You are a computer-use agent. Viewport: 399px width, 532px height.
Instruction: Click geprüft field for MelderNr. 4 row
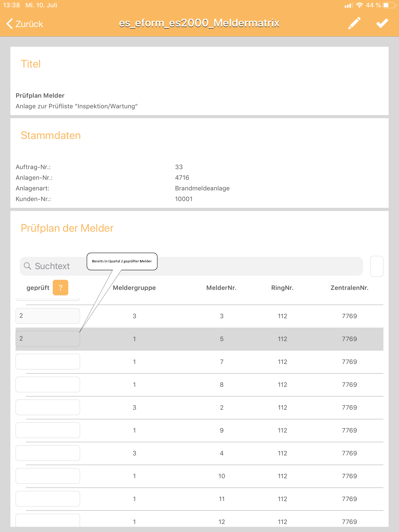coord(48,453)
